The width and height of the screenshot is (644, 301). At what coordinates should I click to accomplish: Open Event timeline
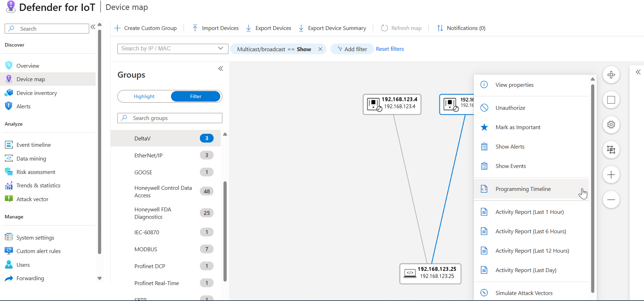(x=33, y=145)
